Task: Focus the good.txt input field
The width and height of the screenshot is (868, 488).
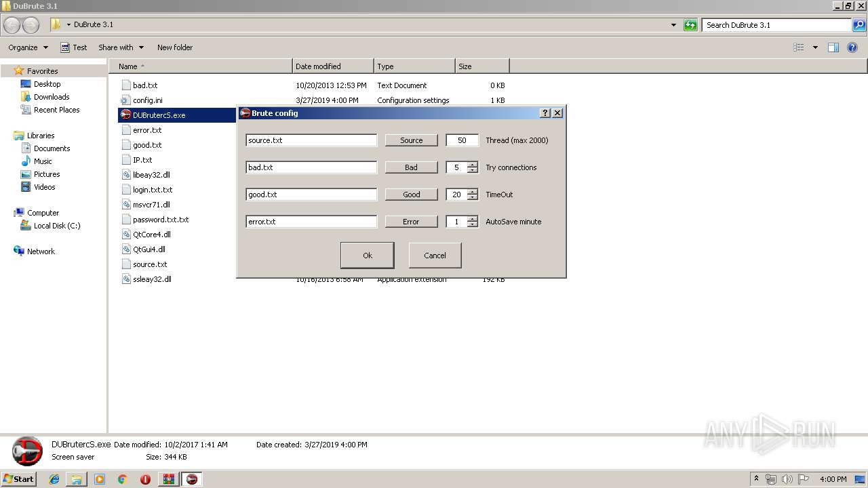Action: [311, 195]
